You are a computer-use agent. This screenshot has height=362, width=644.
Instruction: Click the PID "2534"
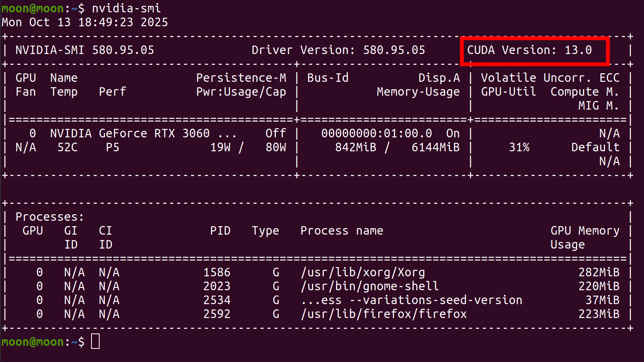coord(217,300)
